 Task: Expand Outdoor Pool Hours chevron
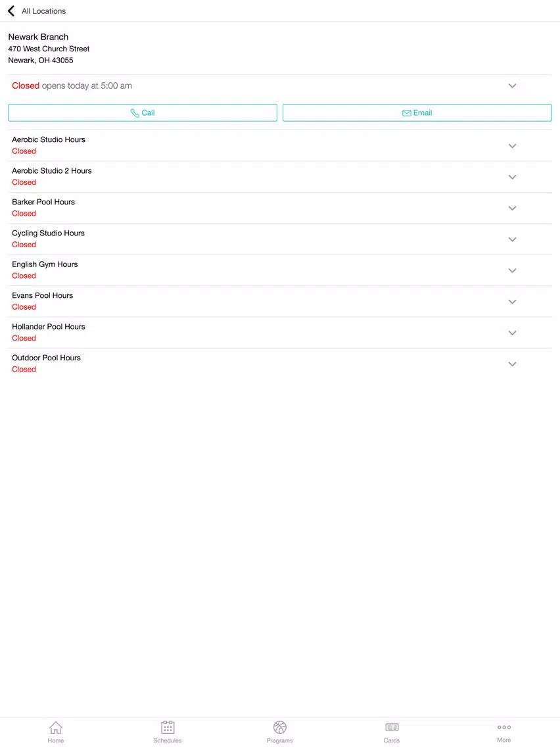click(x=513, y=364)
